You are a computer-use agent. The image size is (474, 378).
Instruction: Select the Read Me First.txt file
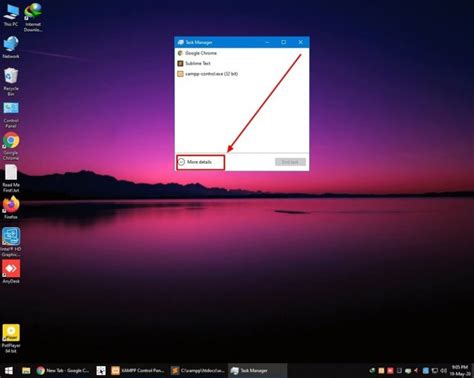click(x=11, y=178)
